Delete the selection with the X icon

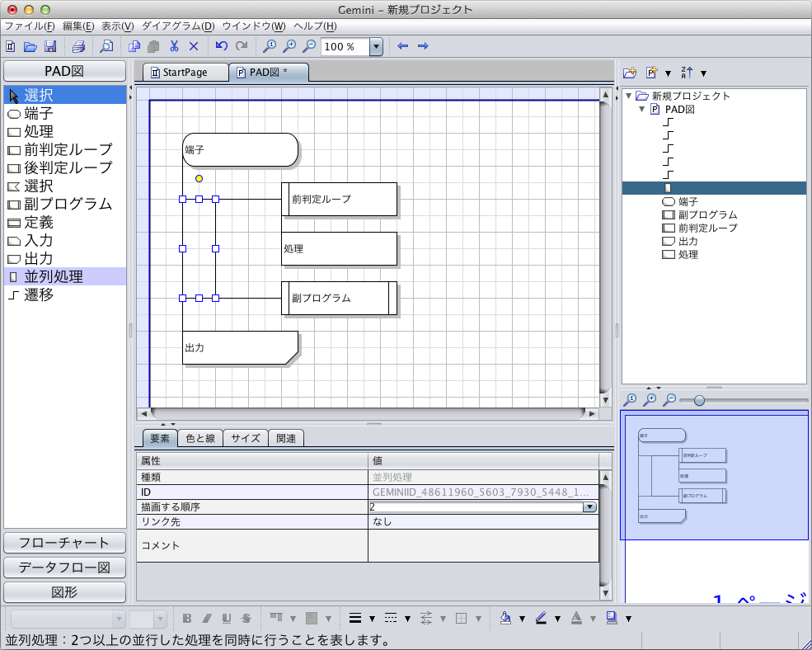point(194,47)
